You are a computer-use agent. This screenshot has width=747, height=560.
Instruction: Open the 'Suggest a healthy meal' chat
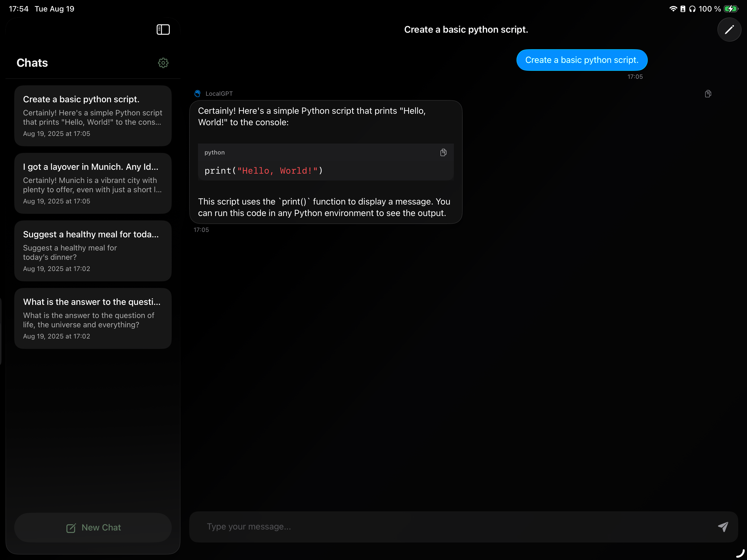93,251
